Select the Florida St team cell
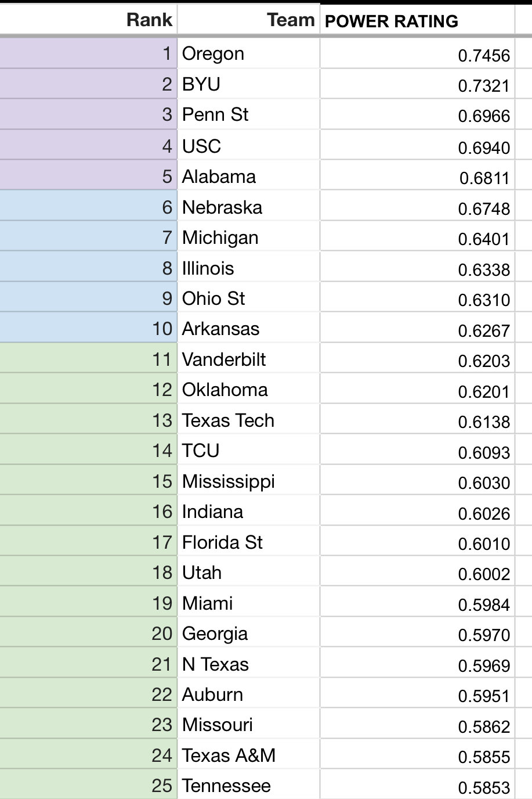The image size is (532, 799). (248, 541)
